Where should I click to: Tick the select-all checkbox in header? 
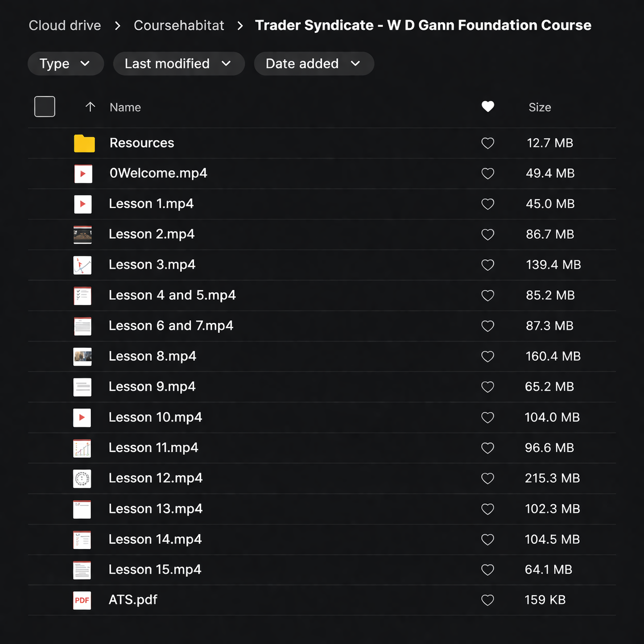tap(45, 107)
